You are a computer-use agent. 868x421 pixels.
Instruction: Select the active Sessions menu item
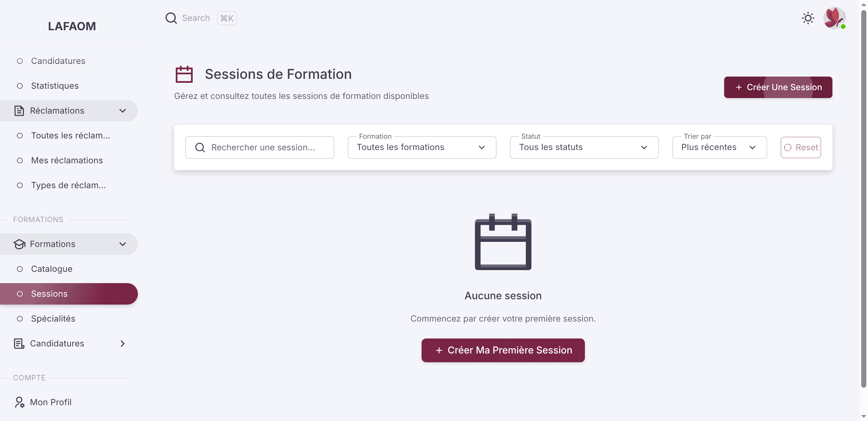click(x=69, y=294)
